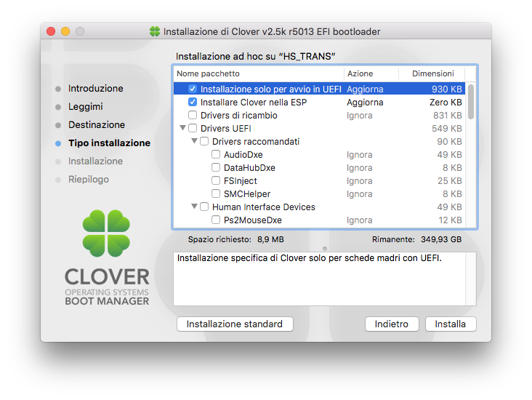Click Aggiorna action for Installare Clover nella ESP
532x400 pixels.
tap(365, 103)
